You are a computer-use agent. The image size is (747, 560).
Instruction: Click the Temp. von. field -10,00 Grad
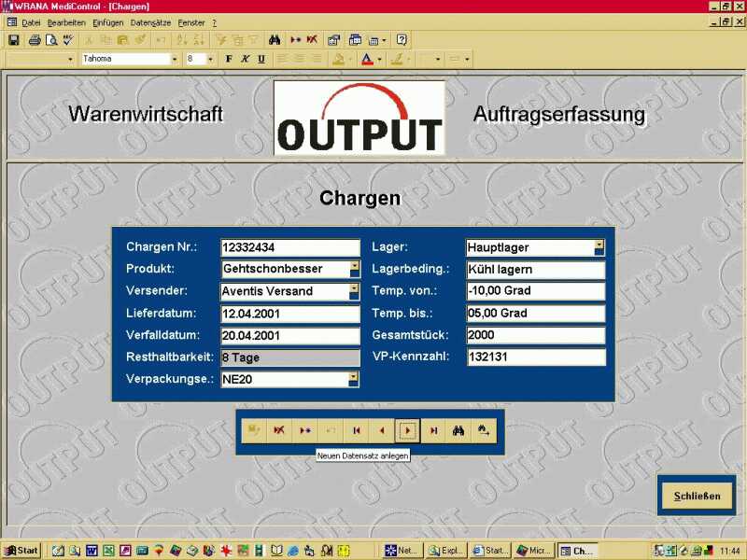coord(536,291)
